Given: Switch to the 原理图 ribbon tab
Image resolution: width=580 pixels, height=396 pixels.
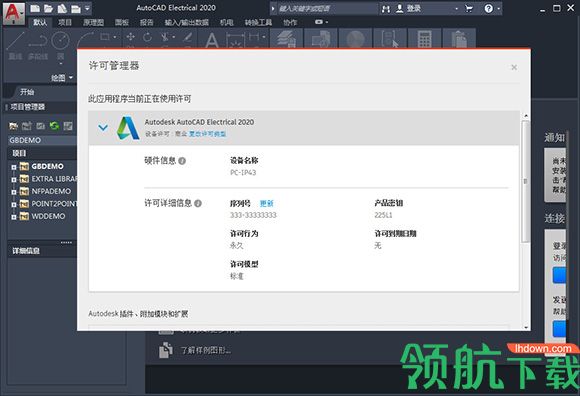Looking at the screenshot, I should tap(93, 22).
